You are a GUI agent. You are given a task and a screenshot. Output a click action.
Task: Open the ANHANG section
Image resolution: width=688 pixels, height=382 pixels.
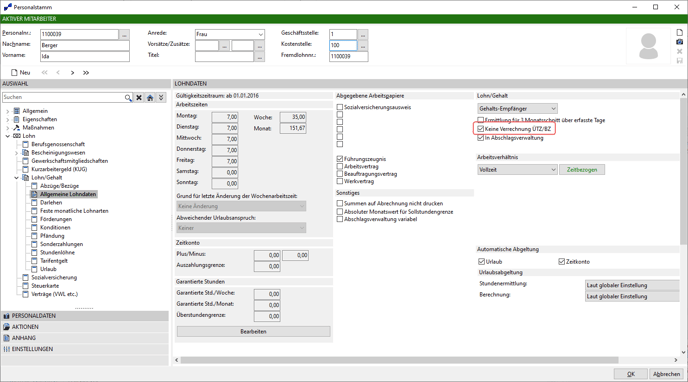85,338
